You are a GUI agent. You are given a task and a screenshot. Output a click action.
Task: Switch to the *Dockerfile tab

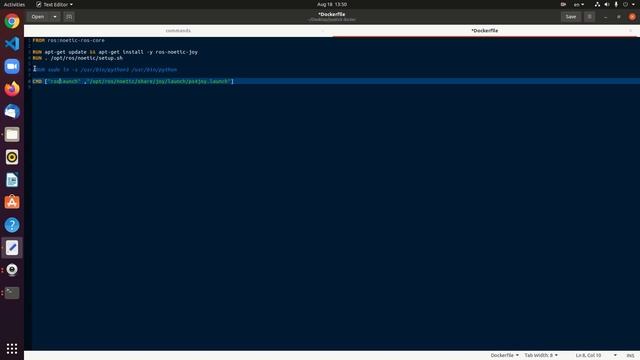(484, 31)
